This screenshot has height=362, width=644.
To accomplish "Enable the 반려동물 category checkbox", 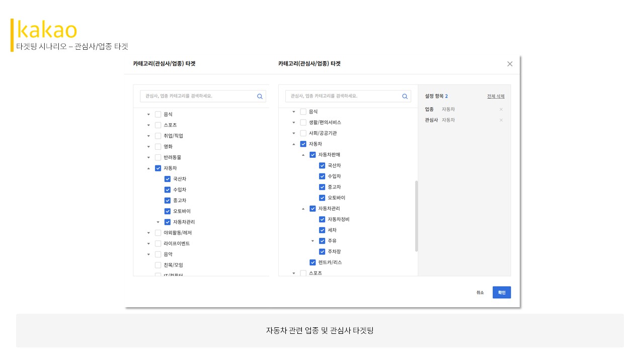I will (158, 157).
